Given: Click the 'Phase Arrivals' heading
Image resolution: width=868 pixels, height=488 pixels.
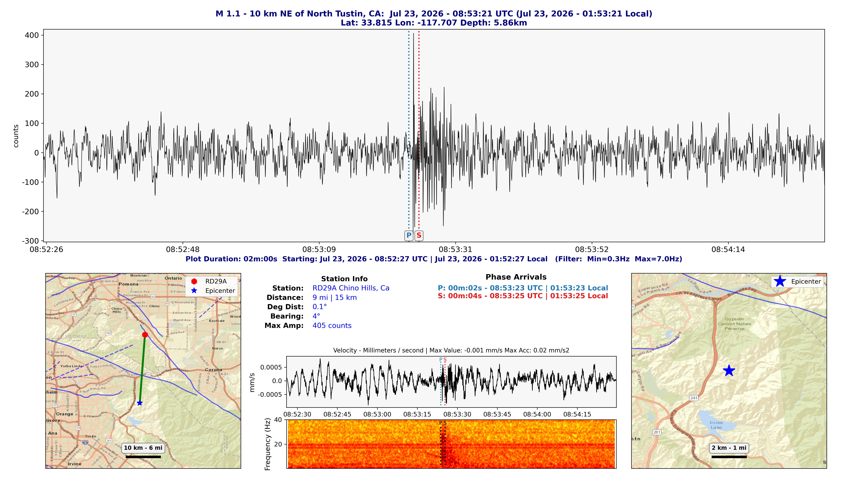Looking at the screenshot, I should (x=516, y=277).
